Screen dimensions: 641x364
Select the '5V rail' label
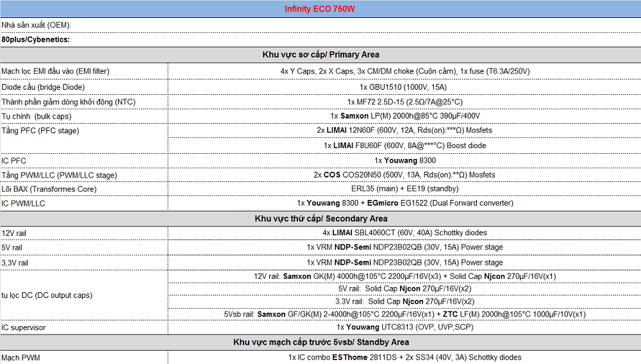[x=12, y=247]
